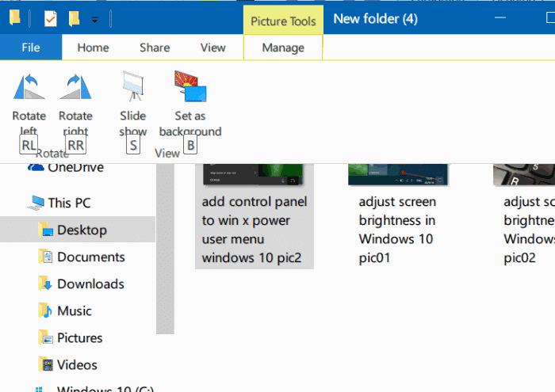Select the Manage tab under Picture Tools
This screenshot has width=555, height=392.
[x=283, y=48]
